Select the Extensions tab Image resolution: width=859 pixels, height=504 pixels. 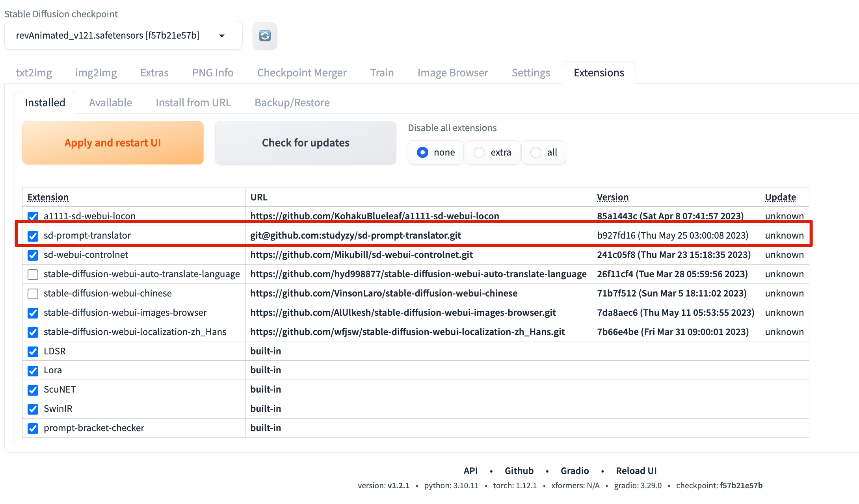599,73
